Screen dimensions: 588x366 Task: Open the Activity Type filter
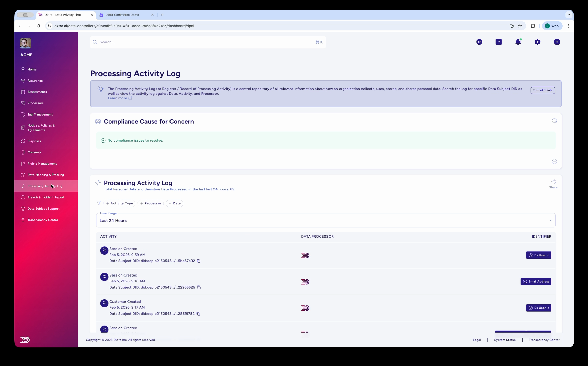click(119, 203)
